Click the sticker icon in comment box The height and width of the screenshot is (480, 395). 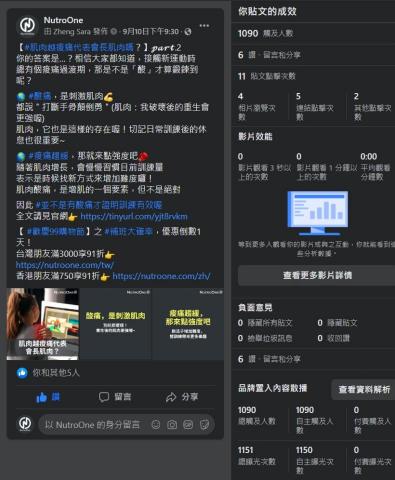click(x=204, y=424)
